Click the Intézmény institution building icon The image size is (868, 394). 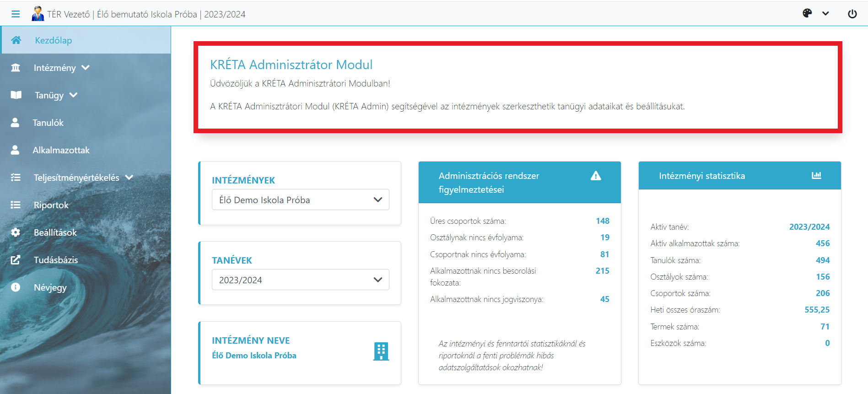tap(16, 68)
